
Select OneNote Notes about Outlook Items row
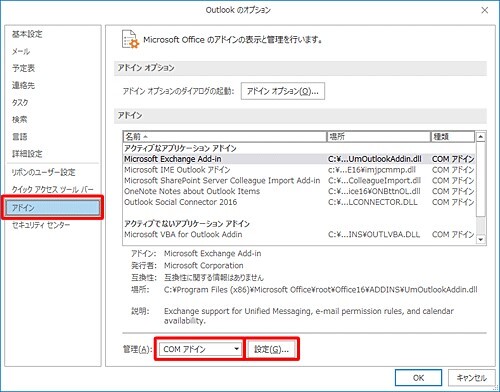coord(299,191)
